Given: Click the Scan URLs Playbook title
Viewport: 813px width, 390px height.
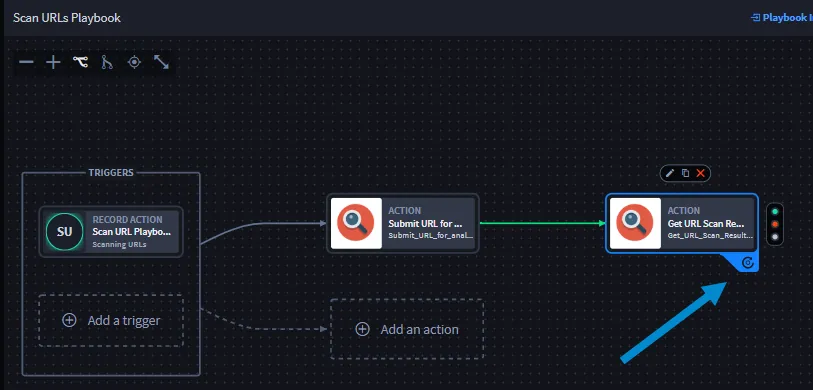Looking at the screenshot, I should tap(67, 18).
